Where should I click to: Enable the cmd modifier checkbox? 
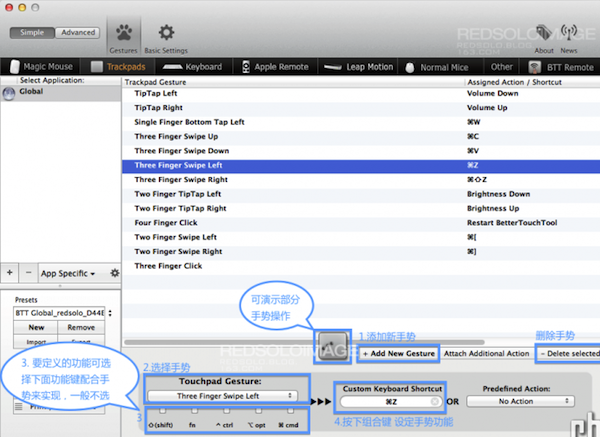click(290, 411)
